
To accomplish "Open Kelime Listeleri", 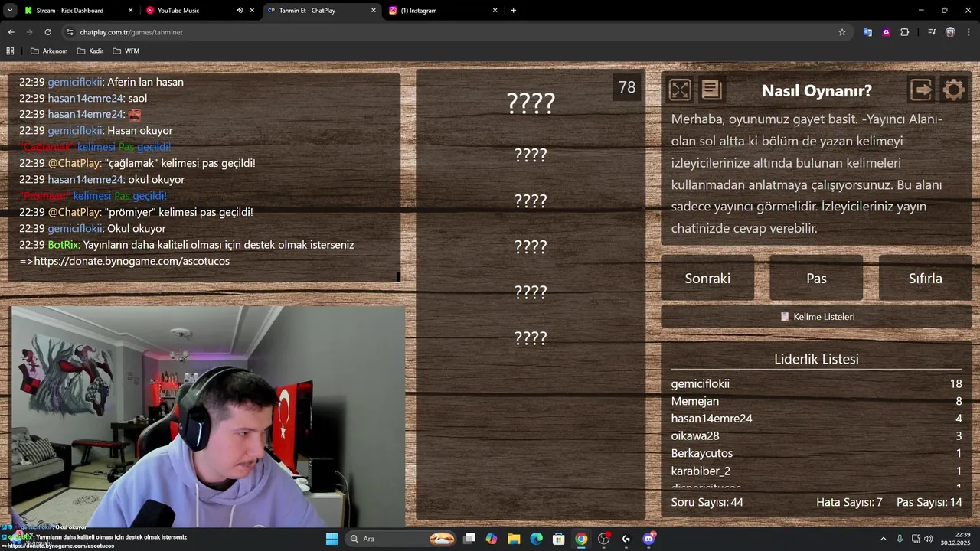I will 816,316.
